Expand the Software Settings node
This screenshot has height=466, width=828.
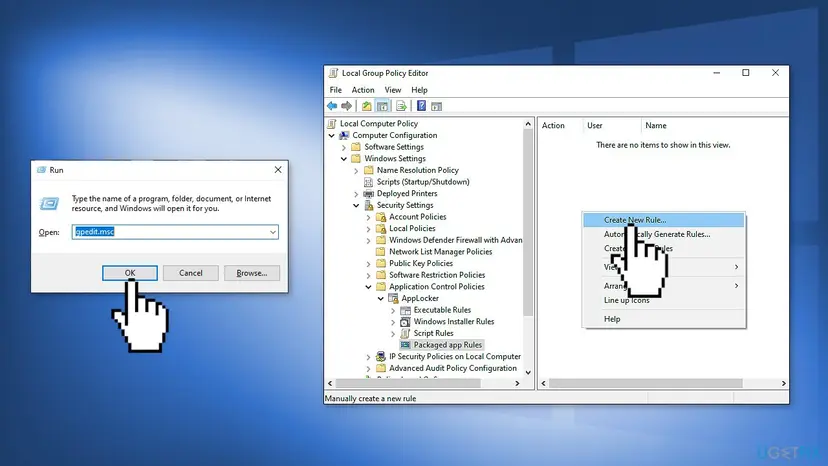[344, 147]
